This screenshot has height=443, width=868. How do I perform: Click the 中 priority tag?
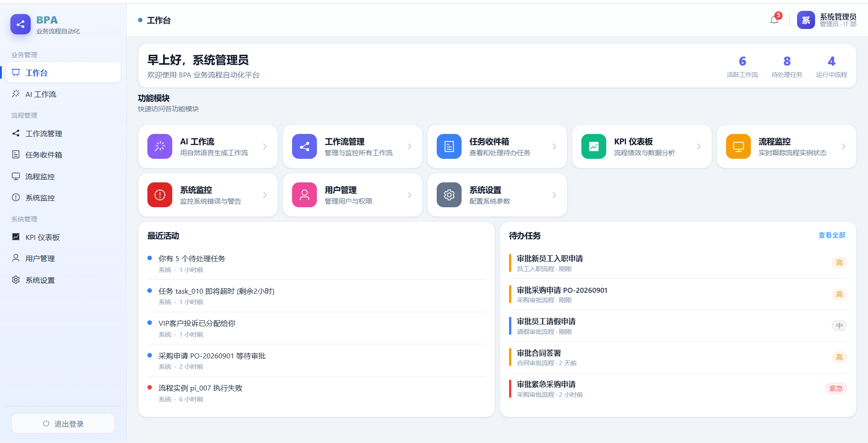click(x=840, y=326)
